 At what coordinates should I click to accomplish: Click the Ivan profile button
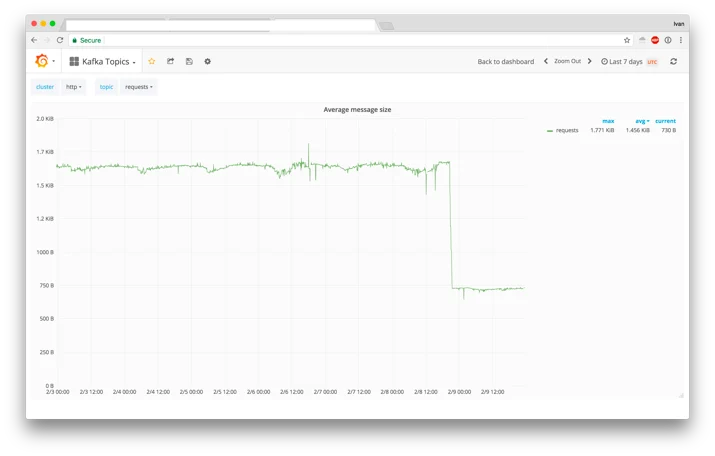679,24
